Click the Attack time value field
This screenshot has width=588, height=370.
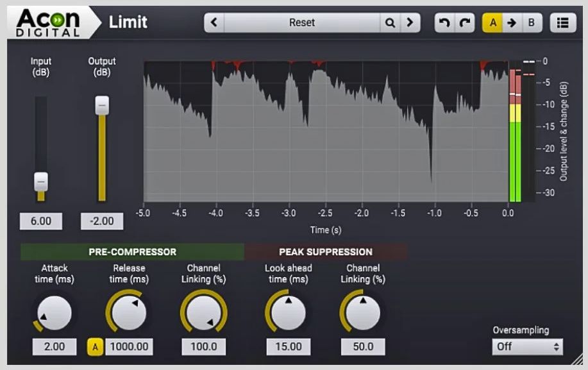click(55, 347)
